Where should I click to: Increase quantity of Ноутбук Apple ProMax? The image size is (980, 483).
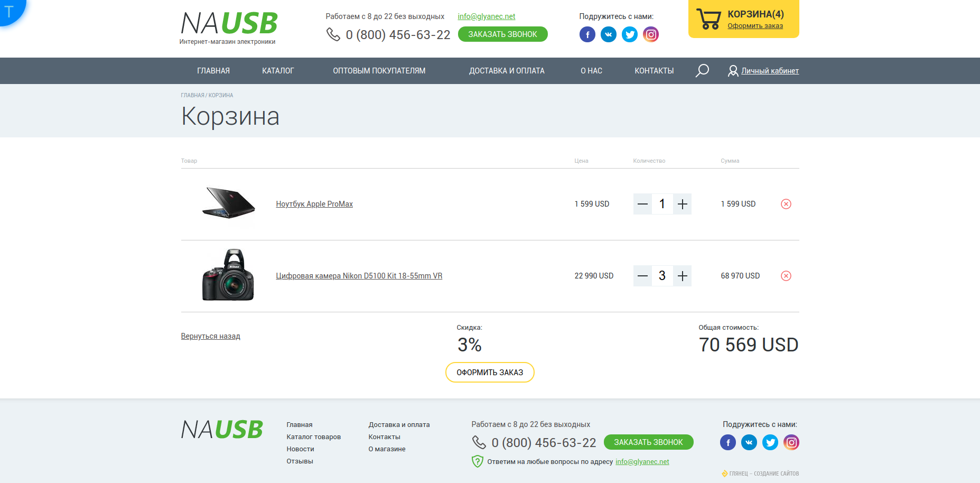pos(682,204)
